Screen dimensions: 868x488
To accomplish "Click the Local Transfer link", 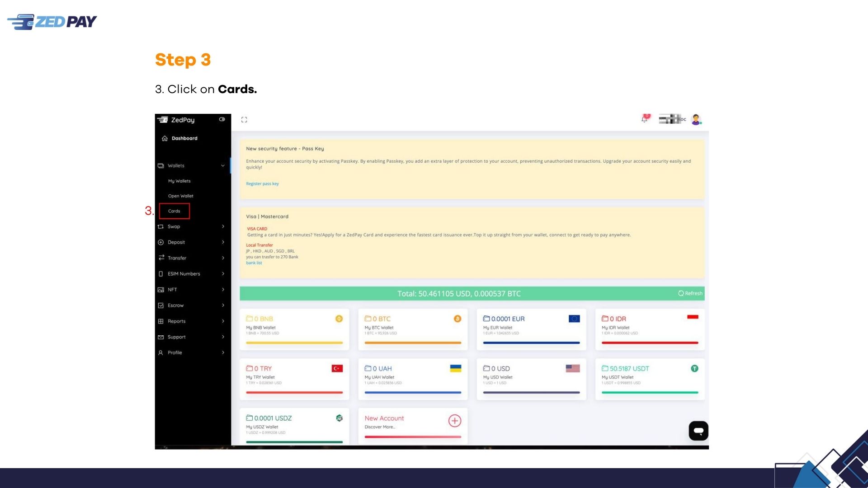I will click(x=259, y=245).
